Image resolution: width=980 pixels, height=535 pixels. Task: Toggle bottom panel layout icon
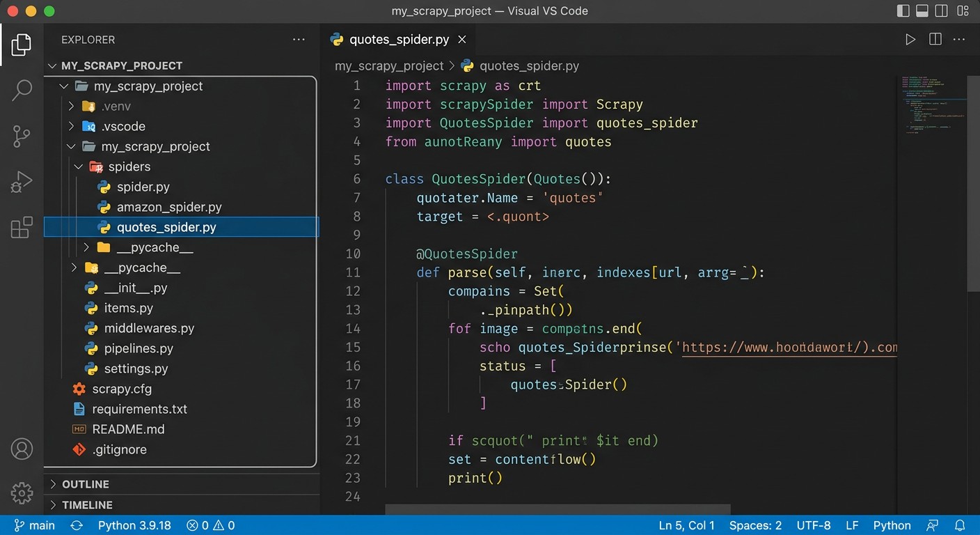click(922, 11)
